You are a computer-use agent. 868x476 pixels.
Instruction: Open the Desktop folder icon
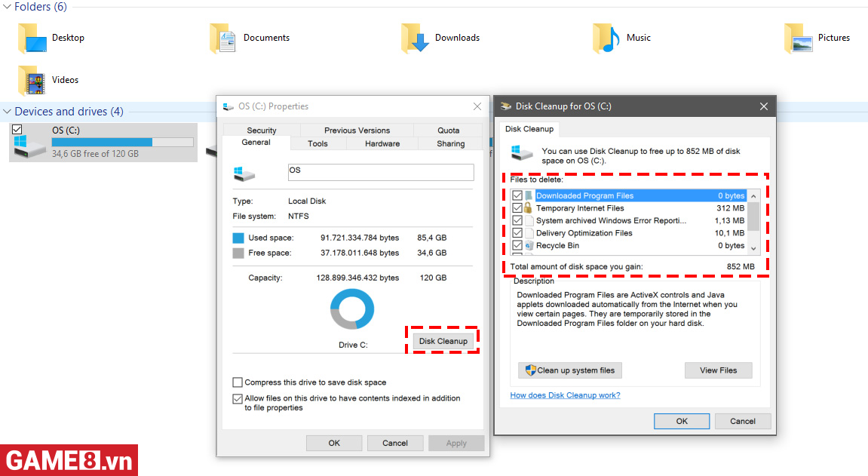tap(32, 38)
